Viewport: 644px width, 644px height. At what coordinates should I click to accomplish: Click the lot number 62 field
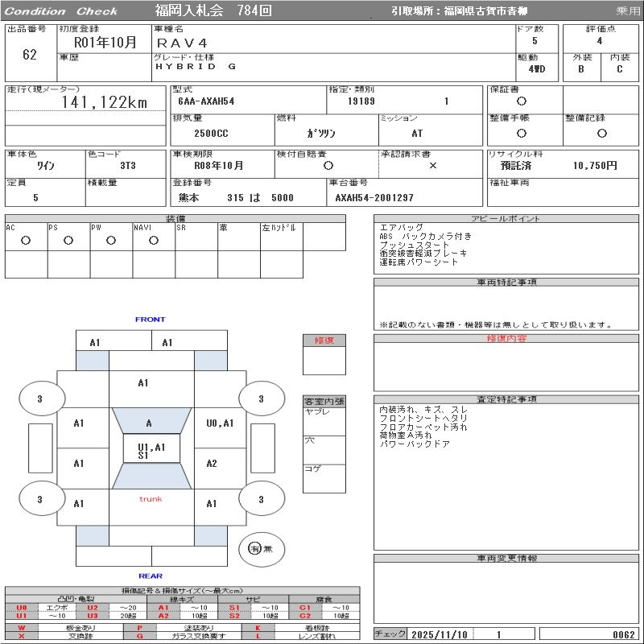(x=30, y=55)
